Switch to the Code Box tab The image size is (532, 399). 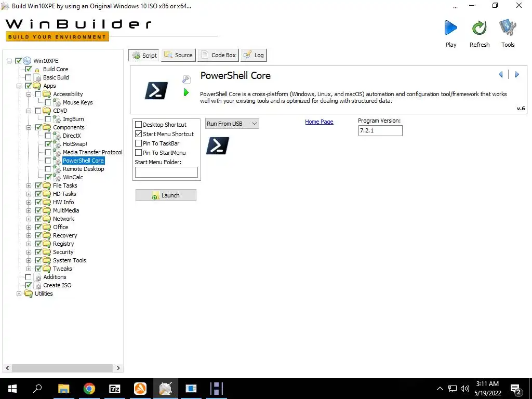point(218,55)
